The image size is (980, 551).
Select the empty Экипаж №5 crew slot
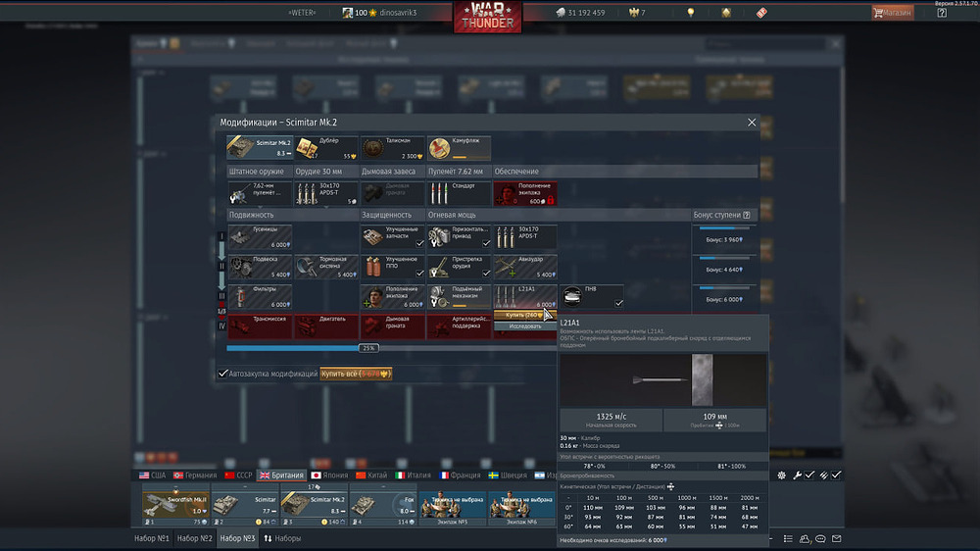click(x=453, y=505)
